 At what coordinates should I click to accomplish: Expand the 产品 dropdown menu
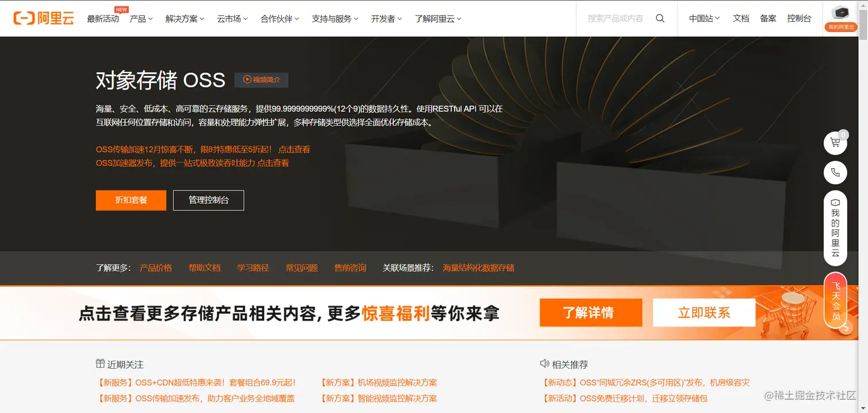pyautogui.click(x=141, y=18)
